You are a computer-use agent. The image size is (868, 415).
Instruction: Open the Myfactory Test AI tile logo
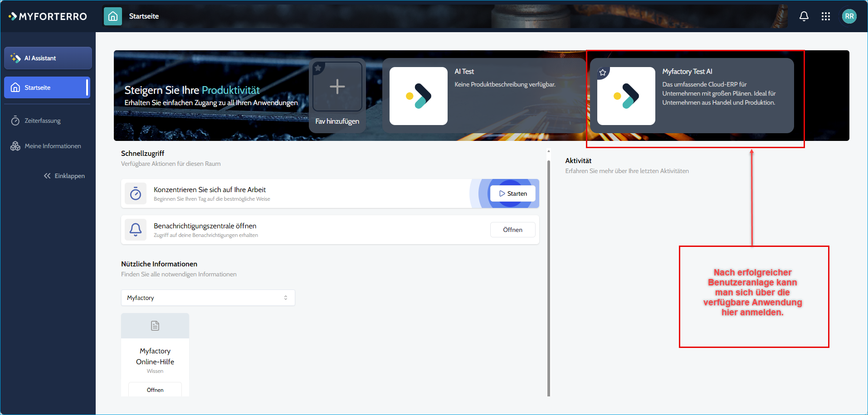pyautogui.click(x=626, y=96)
